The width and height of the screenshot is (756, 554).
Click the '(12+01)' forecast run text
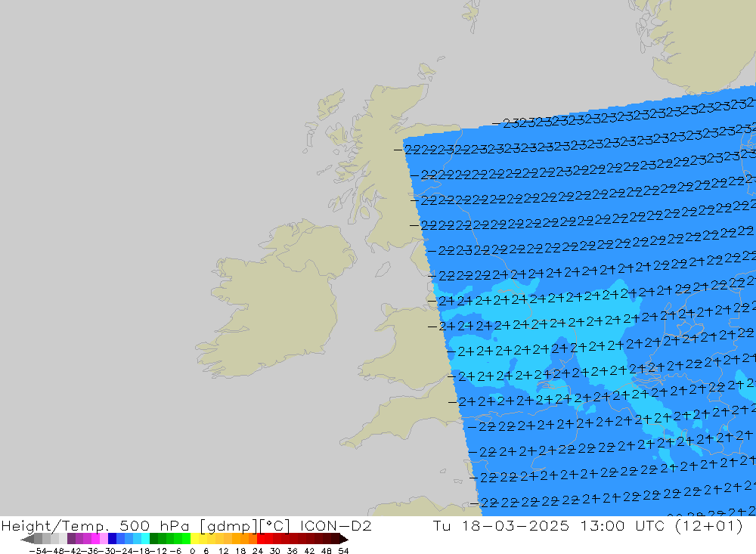click(x=709, y=525)
